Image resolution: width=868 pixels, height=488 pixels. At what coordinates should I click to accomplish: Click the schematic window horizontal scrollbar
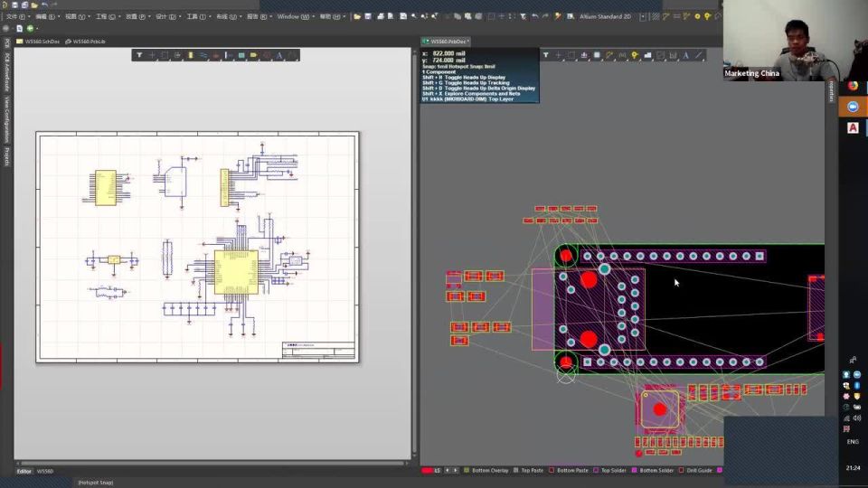tap(212, 463)
